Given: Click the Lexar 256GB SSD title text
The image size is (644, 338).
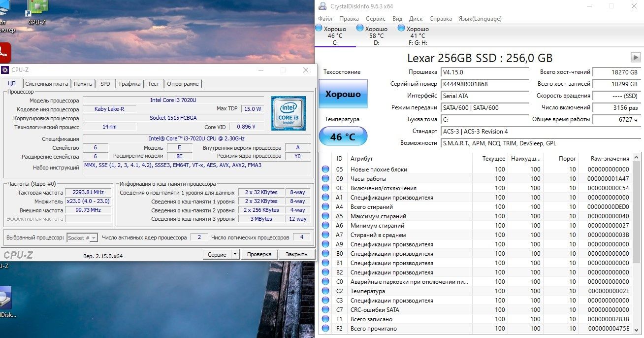Looking at the screenshot, I should click(480, 58).
